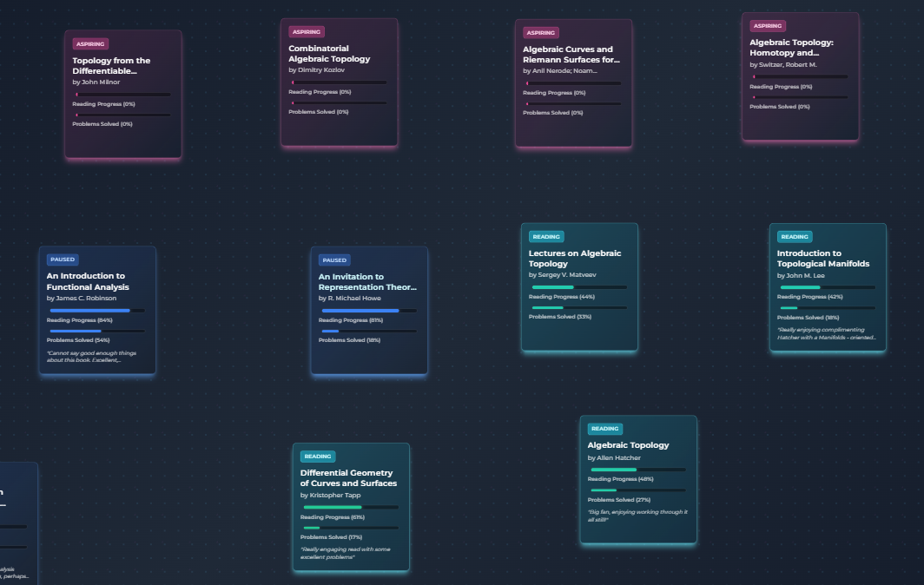This screenshot has height=585, width=924.
Task: Open the title 'Combinatorial Algebraic Topology'
Action: point(329,54)
